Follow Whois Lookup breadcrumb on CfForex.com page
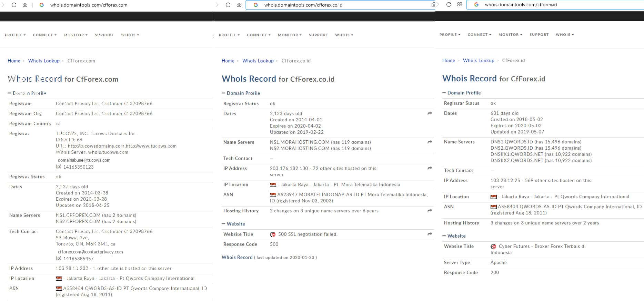Viewport: 644px width, 301px height. pyautogui.click(x=44, y=61)
